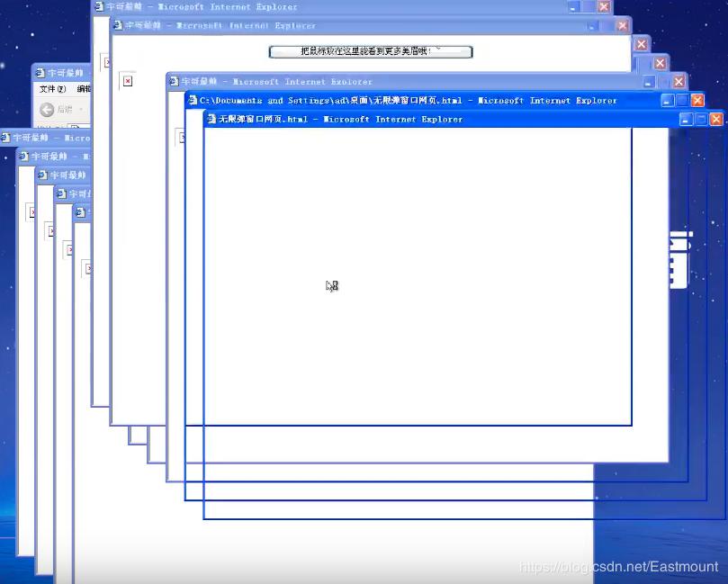
Task: Minimize the 宇哥最帅 window directly behind 'C:\Documents' window
Action: 649,82
